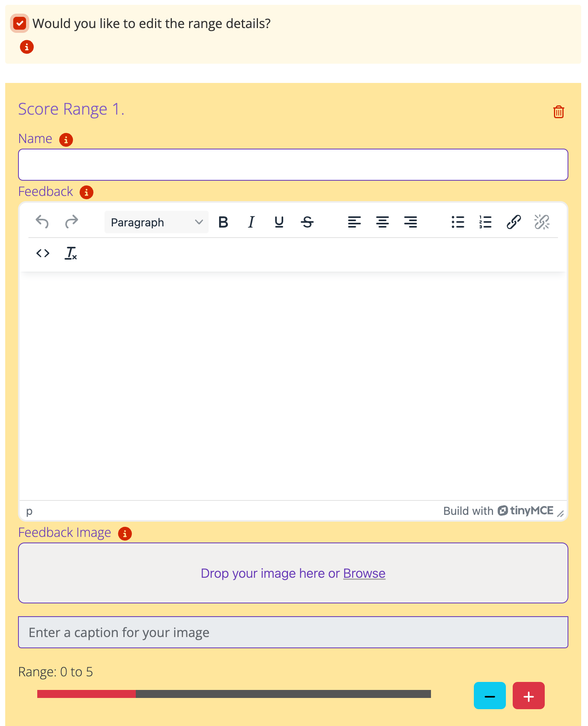Clear formatting in editor
This screenshot has height=726, width=588.
click(71, 253)
